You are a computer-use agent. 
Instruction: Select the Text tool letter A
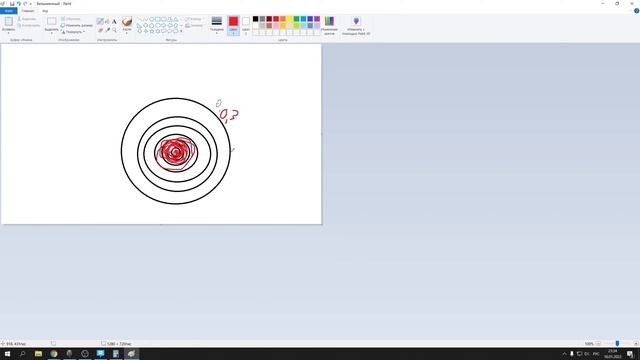[114, 21]
